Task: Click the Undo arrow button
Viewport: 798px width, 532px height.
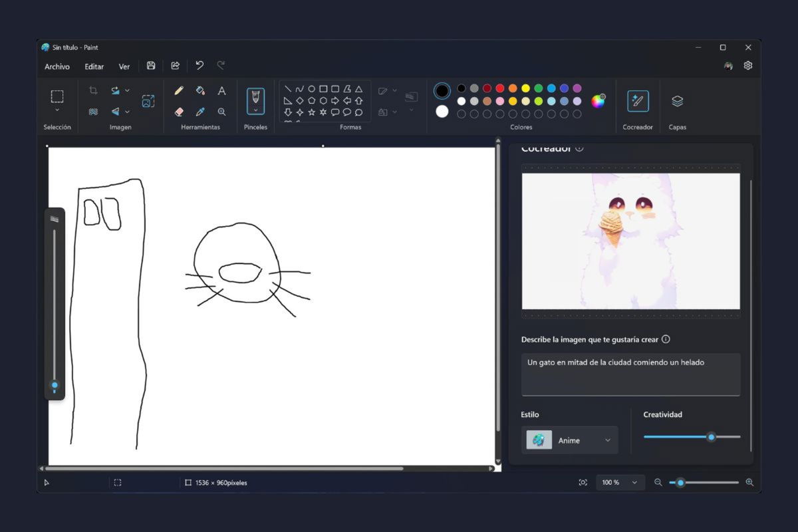Action: [199, 65]
